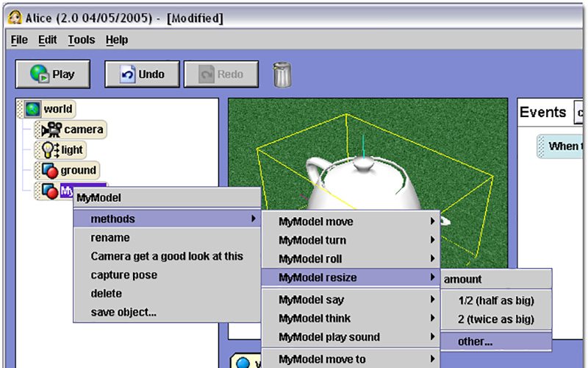588x368 pixels.
Task: Select the ground object in the tree
Action: click(x=67, y=170)
